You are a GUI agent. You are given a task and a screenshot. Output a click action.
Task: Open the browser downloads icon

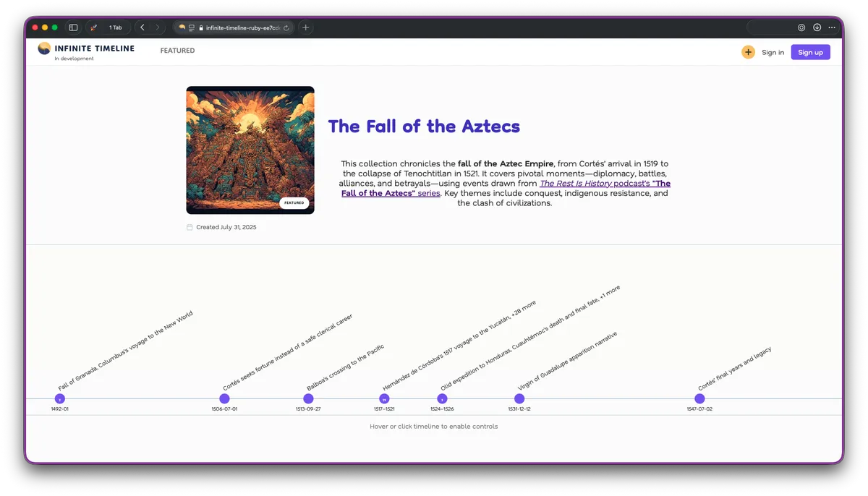[817, 27]
